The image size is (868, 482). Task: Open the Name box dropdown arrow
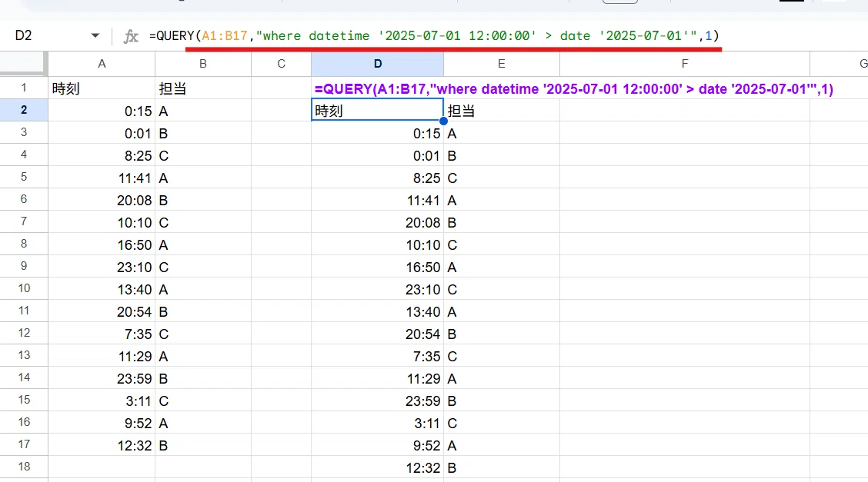95,36
